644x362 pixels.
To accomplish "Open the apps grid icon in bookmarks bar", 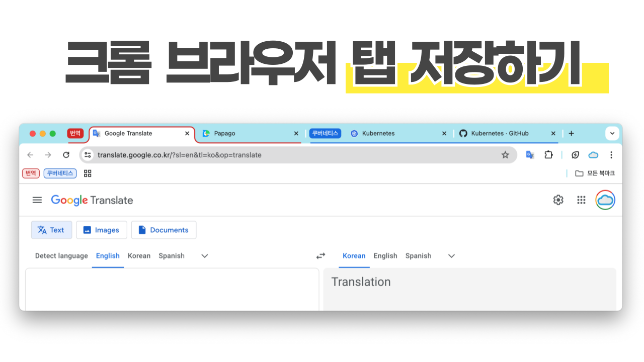I will click(88, 173).
